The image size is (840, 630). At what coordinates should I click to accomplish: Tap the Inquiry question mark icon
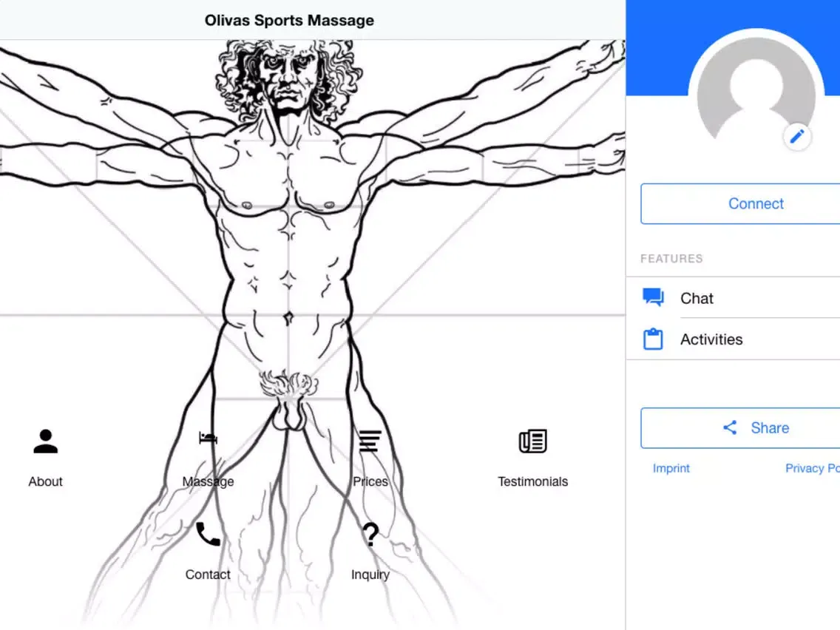tap(370, 534)
